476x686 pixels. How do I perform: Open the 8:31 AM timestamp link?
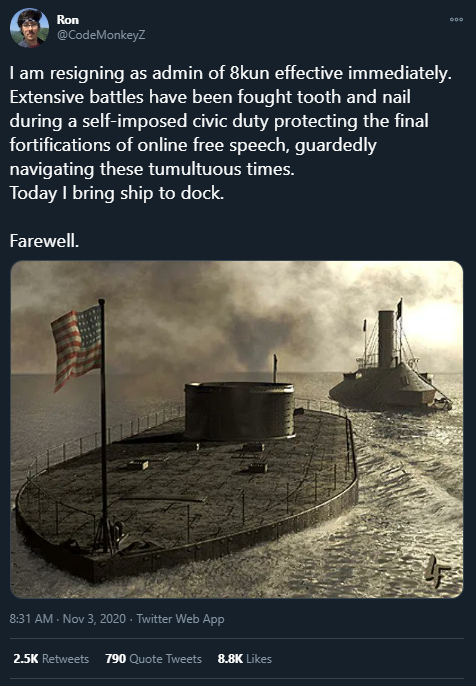(31, 619)
